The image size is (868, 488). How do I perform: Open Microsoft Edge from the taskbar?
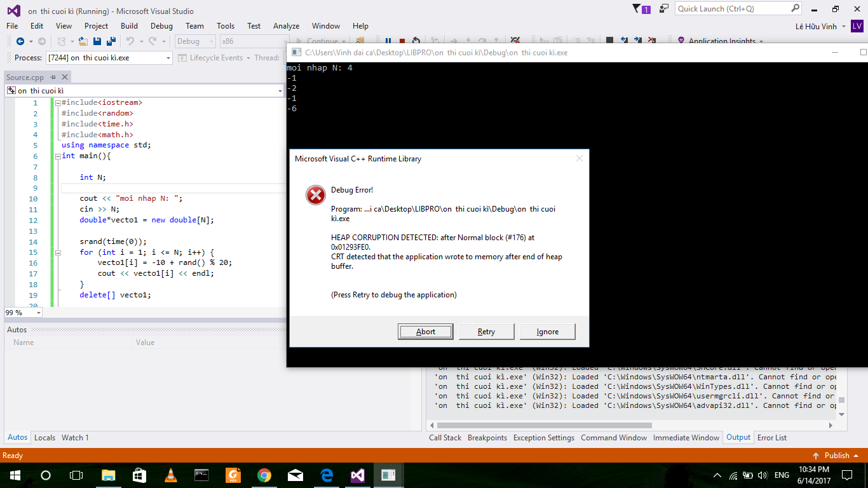pos(327,475)
